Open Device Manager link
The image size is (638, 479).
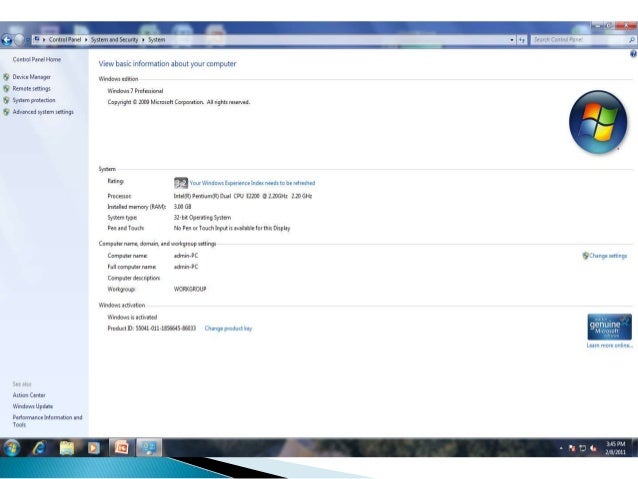(x=32, y=77)
